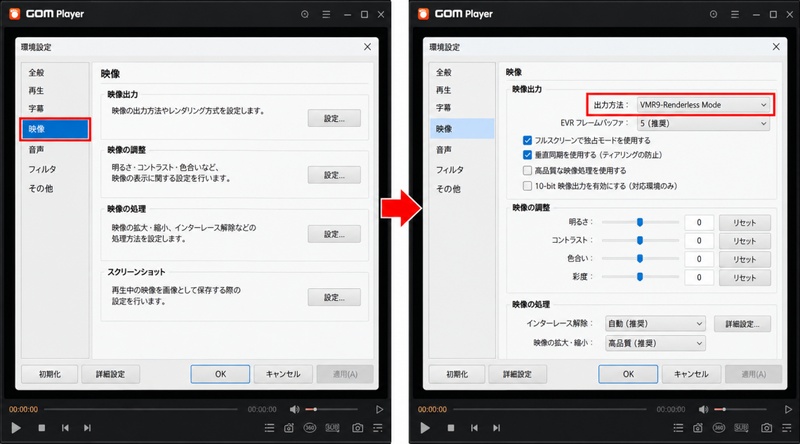Enable 10-bit 映像出力を有効にする checkbox
Image resolution: width=800 pixels, height=444 pixels.
pos(528,186)
